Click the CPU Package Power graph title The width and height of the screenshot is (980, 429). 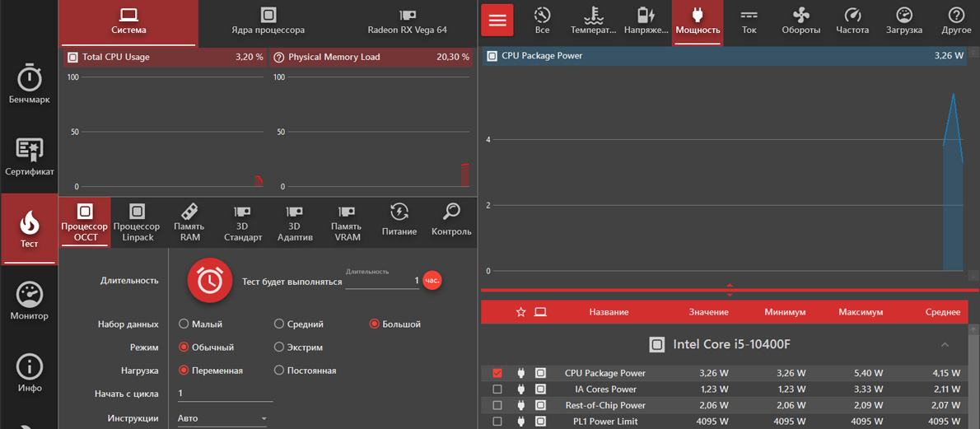point(542,56)
